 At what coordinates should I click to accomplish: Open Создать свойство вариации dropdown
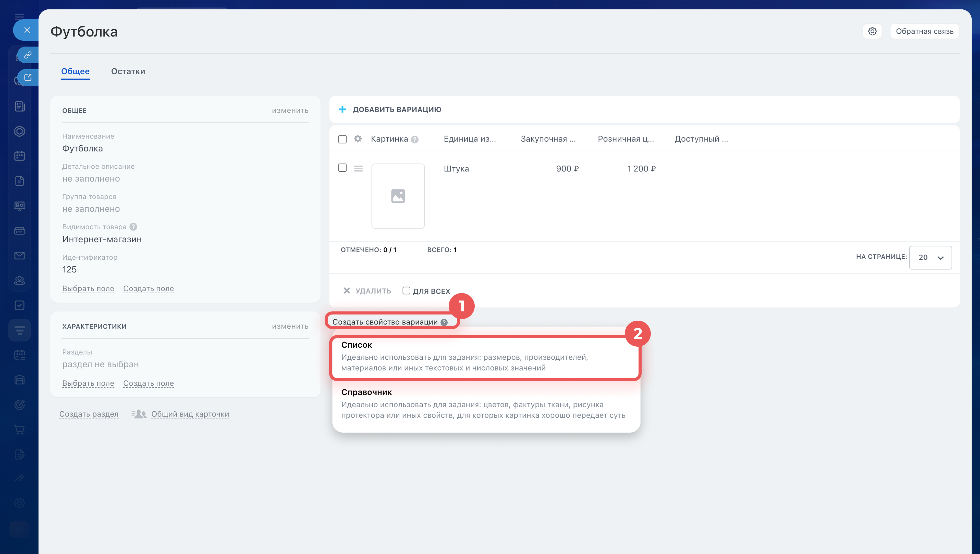click(x=385, y=322)
